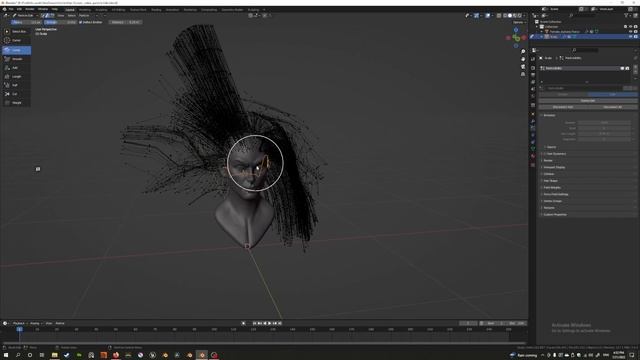The image size is (640, 360).
Task: Select the Emitter particle type button
Action: (x=563, y=94)
